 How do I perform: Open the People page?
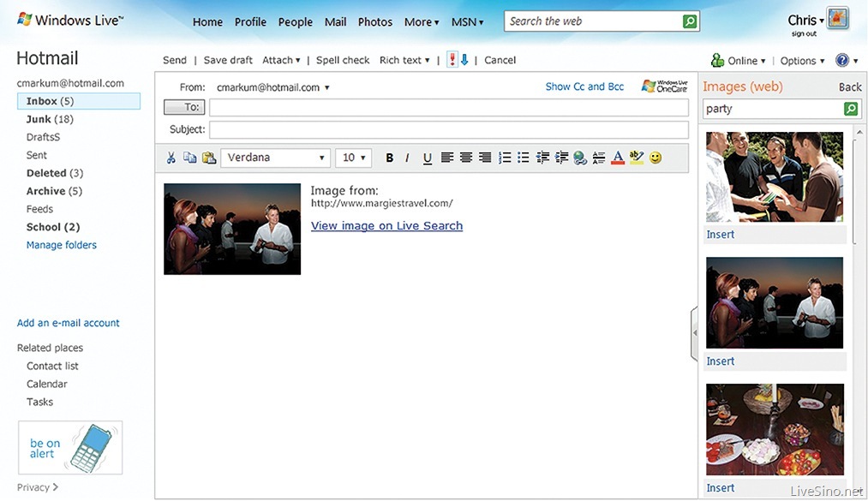coord(295,22)
